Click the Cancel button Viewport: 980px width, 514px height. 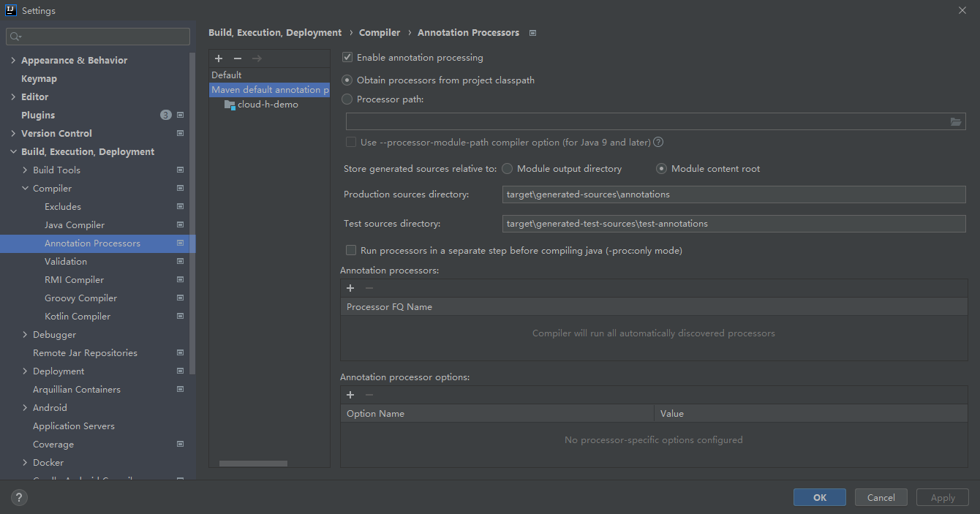(x=881, y=497)
